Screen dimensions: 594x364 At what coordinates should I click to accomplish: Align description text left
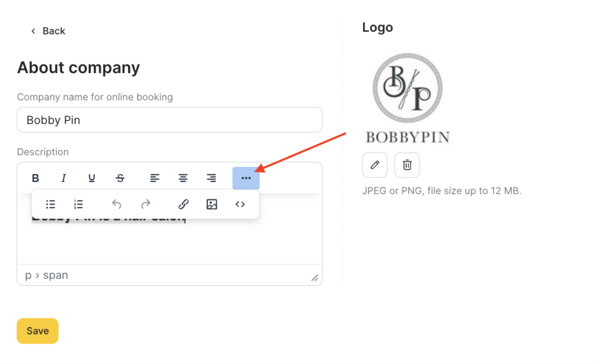pos(155,178)
